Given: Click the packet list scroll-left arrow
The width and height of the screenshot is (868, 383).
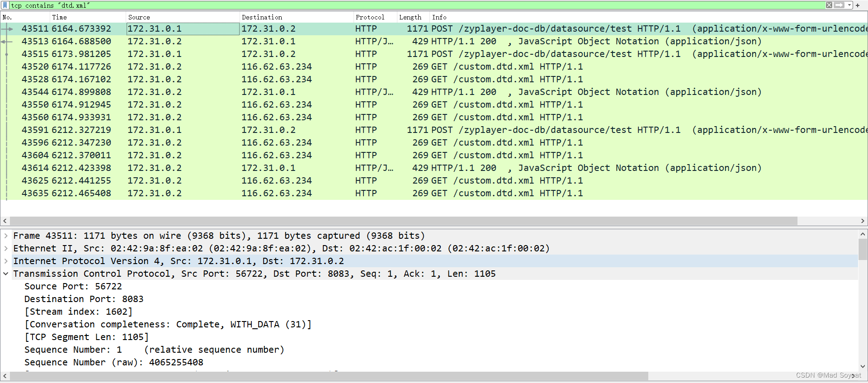Looking at the screenshot, I should [5, 221].
